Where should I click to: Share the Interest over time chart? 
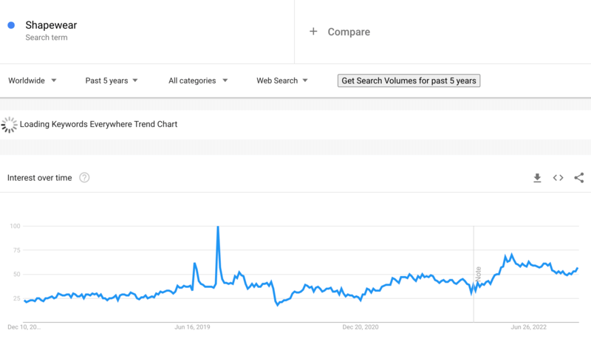click(579, 178)
